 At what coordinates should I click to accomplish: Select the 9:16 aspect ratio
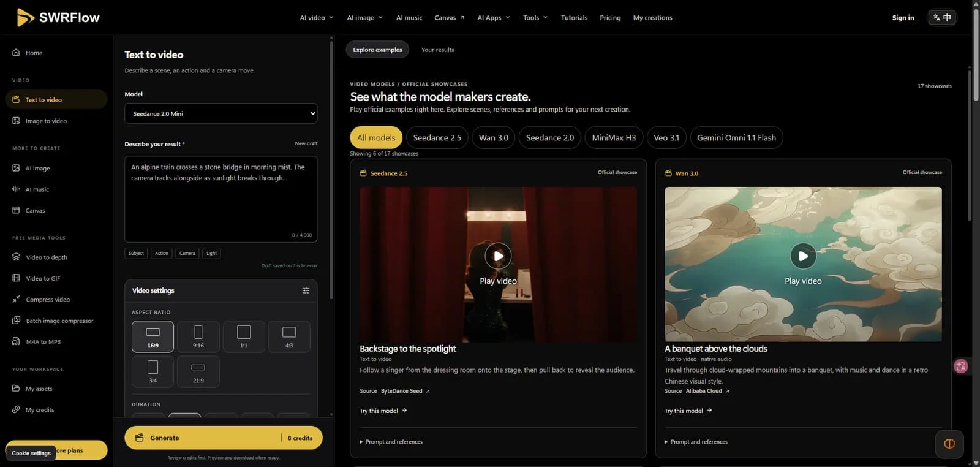pos(198,336)
